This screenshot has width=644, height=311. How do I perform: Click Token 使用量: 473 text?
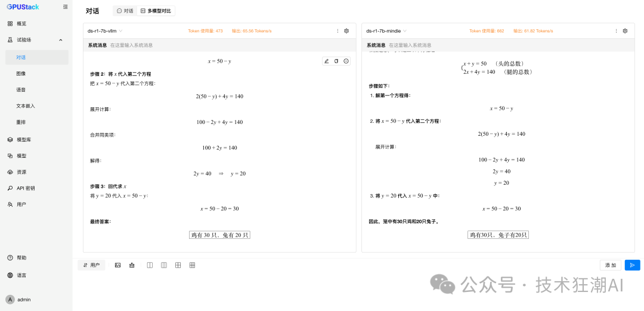coord(205,31)
